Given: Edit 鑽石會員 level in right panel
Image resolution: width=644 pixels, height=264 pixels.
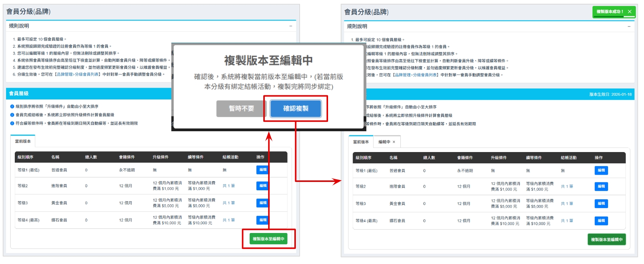Looking at the screenshot, I should 601,221.
